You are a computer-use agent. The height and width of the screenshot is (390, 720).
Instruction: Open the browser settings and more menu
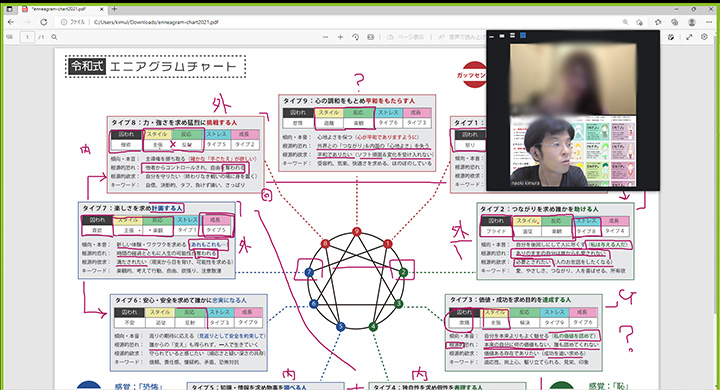pos(709,22)
